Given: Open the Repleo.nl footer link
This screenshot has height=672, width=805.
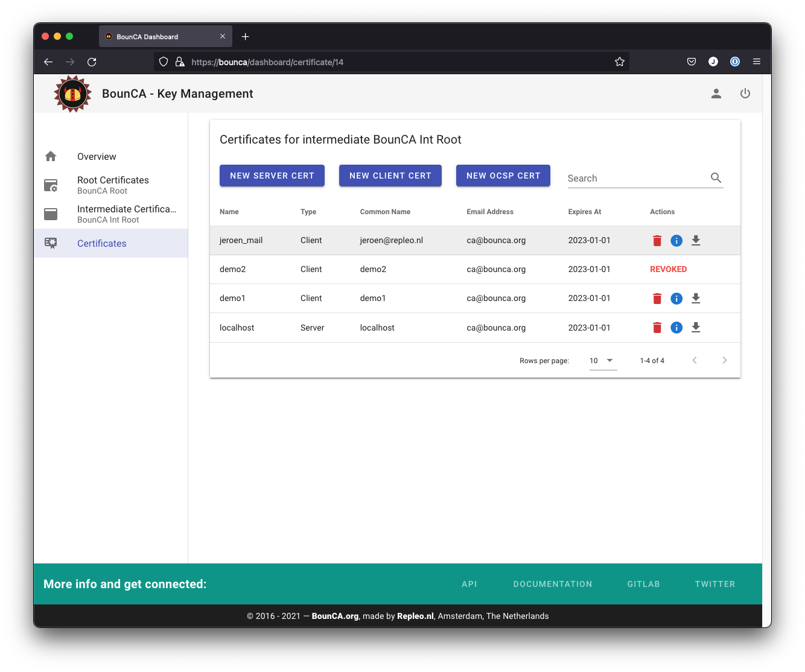Looking at the screenshot, I should click(415, 616).
